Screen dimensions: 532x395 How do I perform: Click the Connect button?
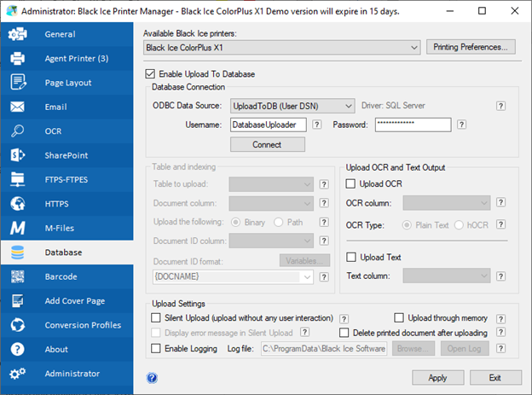(268, 144)
